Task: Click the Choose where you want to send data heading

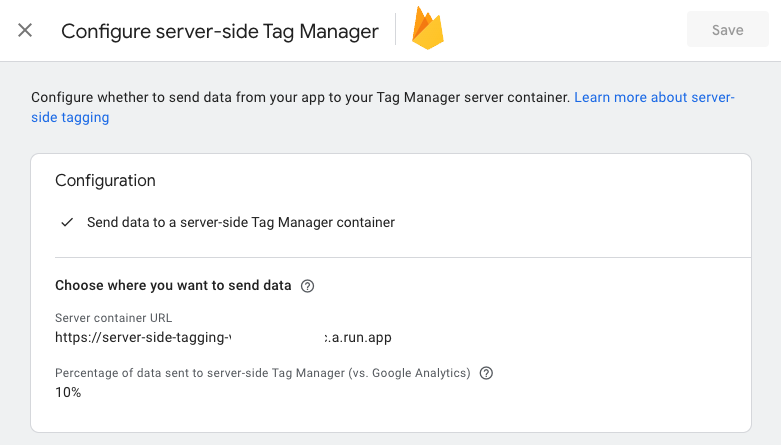Action: tap(173, 286)
